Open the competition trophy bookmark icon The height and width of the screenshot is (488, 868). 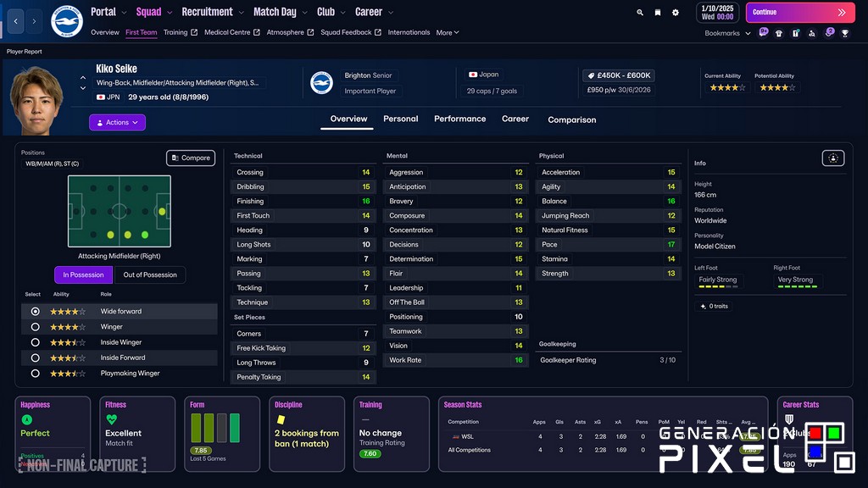tap(845, 33)
